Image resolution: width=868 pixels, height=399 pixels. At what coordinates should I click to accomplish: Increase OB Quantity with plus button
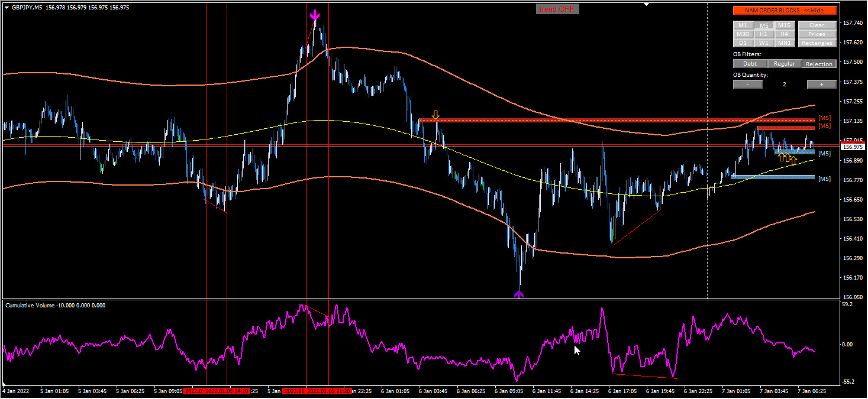click(822, 85)
